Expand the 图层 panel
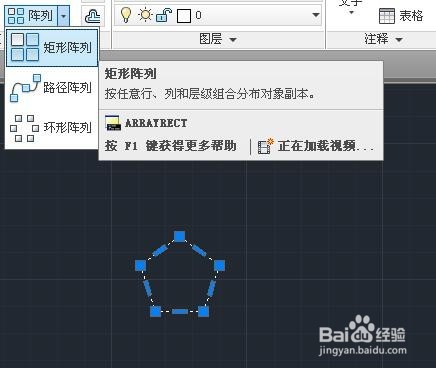Image resolution: width=436 pixels, height=368 pixels. point(218,39)
